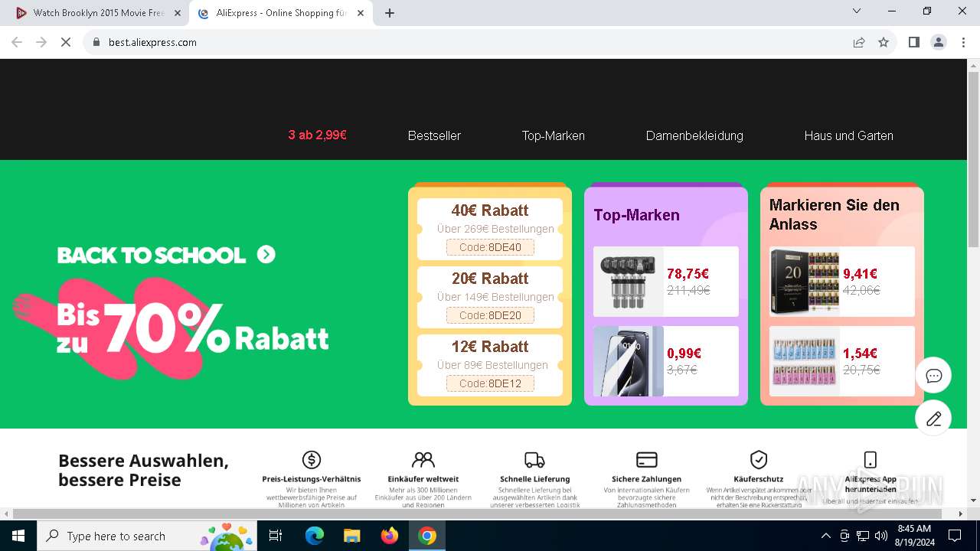The image size is (980, 551).
Task: Click the Type here to search box
Action: pyautogui.click(x=148, y=536)
